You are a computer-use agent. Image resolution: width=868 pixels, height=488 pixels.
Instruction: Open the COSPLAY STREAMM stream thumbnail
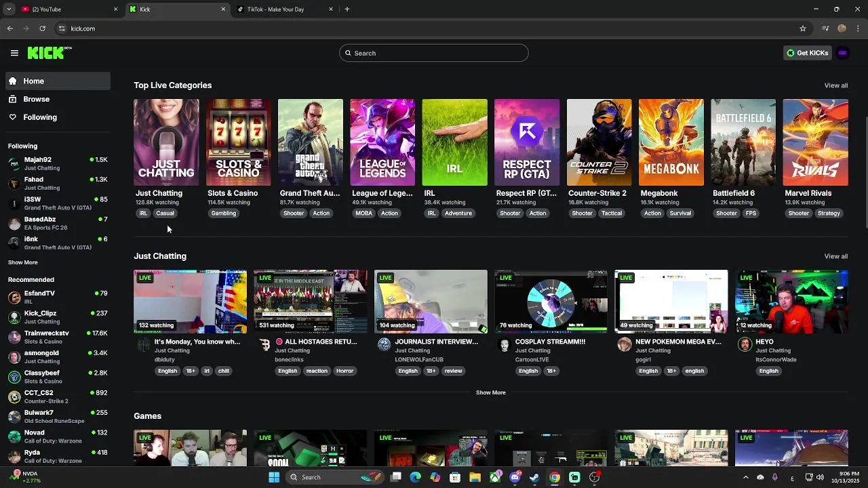coord(551,302)
